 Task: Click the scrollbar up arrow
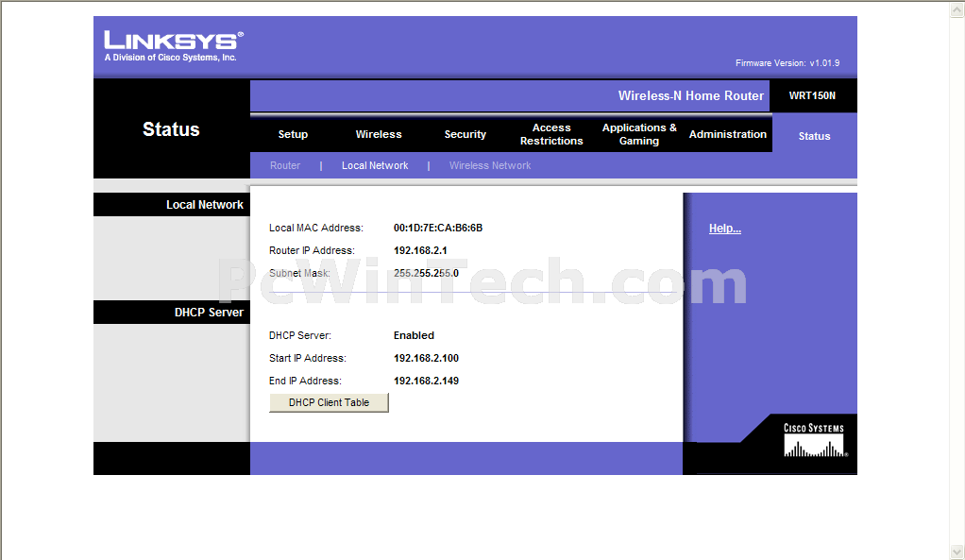(957, 9)
